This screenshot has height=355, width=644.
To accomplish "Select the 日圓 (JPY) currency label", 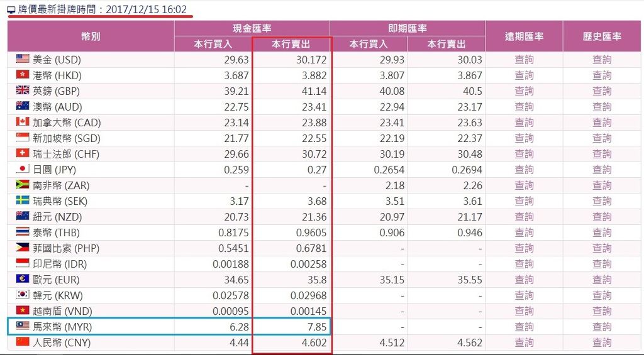I will click(54, 170).
